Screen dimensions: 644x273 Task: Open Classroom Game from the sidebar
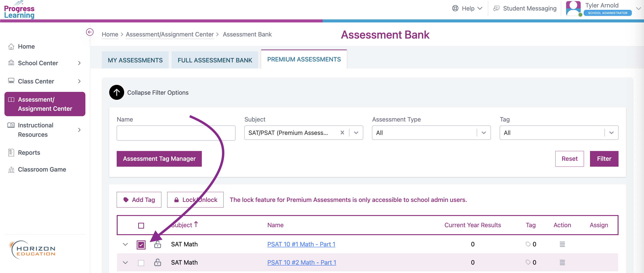point(42,169)
